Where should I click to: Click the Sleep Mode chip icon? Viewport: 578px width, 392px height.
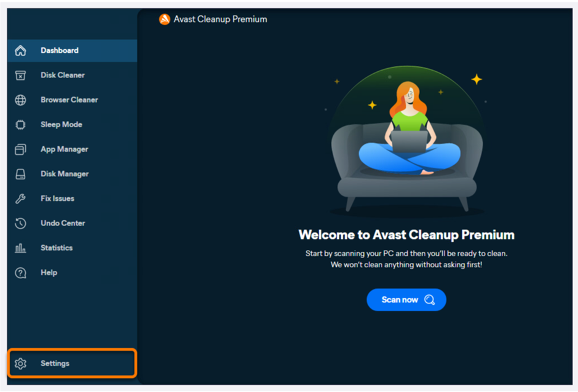pyautogui.click(x=20, y=125)
